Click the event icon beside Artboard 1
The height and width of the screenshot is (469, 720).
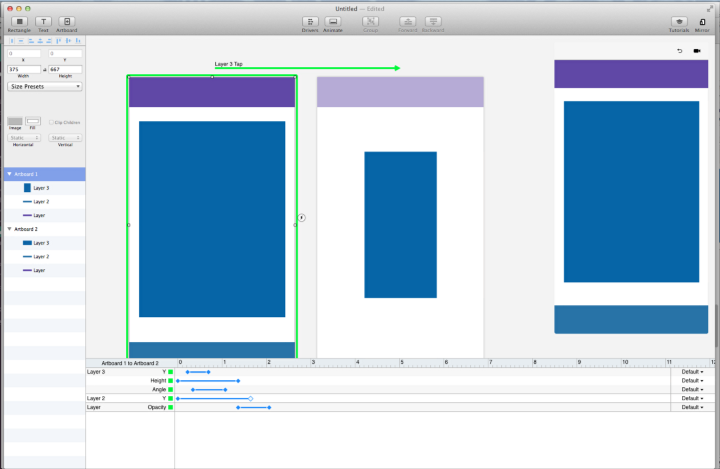(302, 218)
